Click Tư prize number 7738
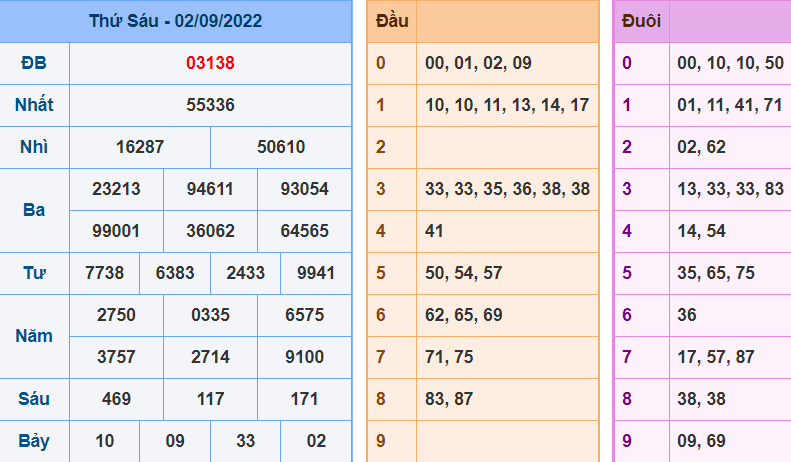791x462 pixels. click(x=104, y=273)
